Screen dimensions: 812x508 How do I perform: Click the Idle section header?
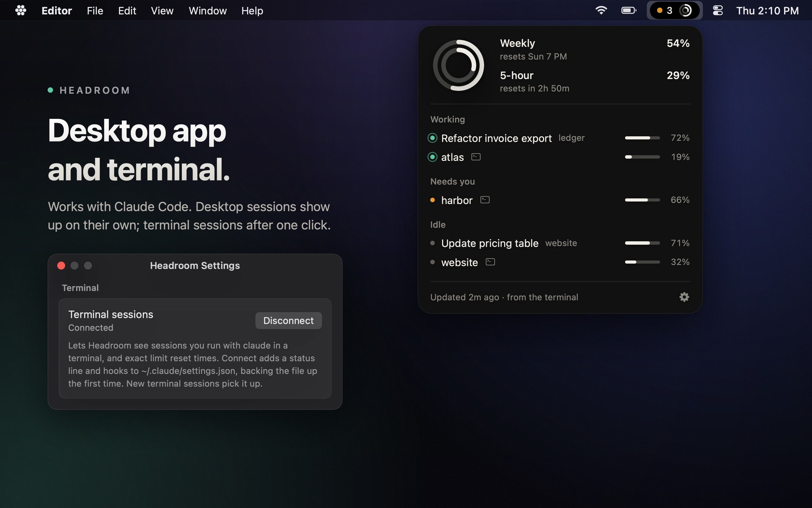click(x=438, y=224)
